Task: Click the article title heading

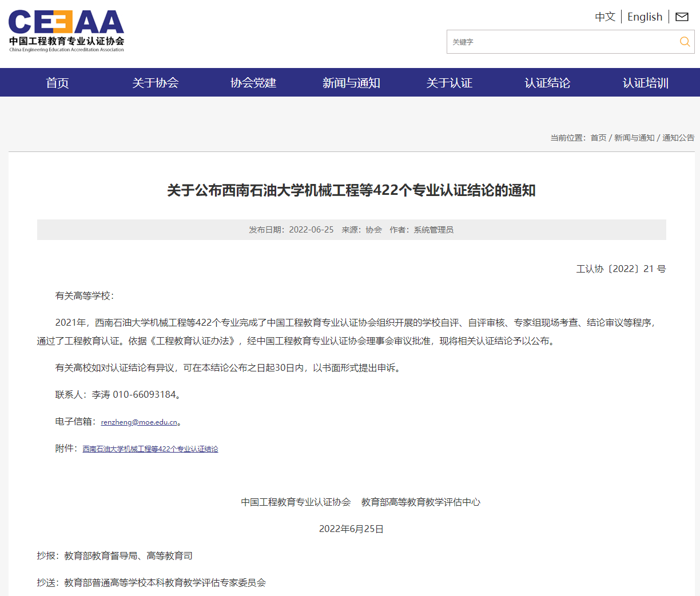Action: [351, 190]
